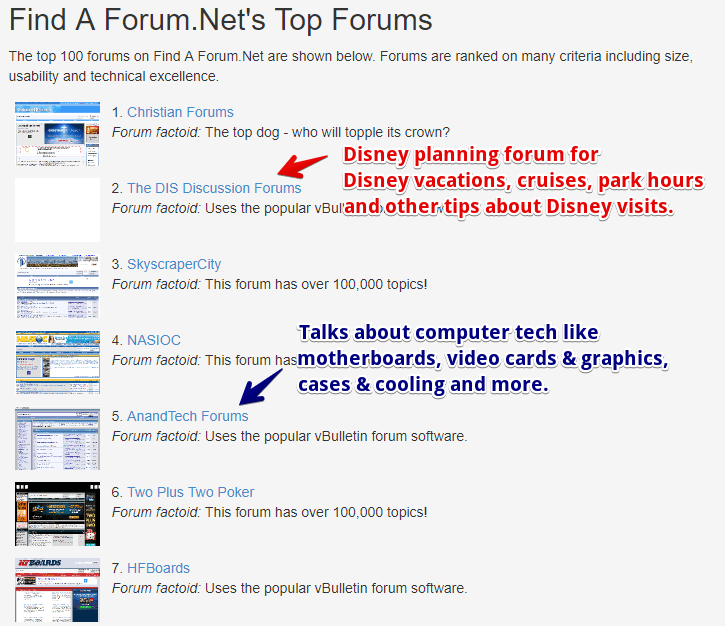Screen dimensions: 725x626
Task: Click the Christian Forums screenshot thumbnail
Action: pos(57,134)
